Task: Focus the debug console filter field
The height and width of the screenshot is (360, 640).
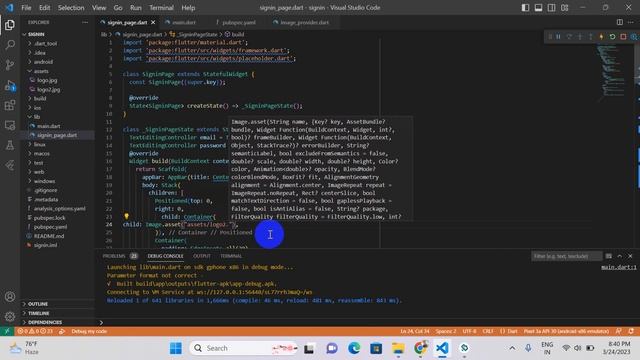Action: pyautogui.click(x=567, y=256)
